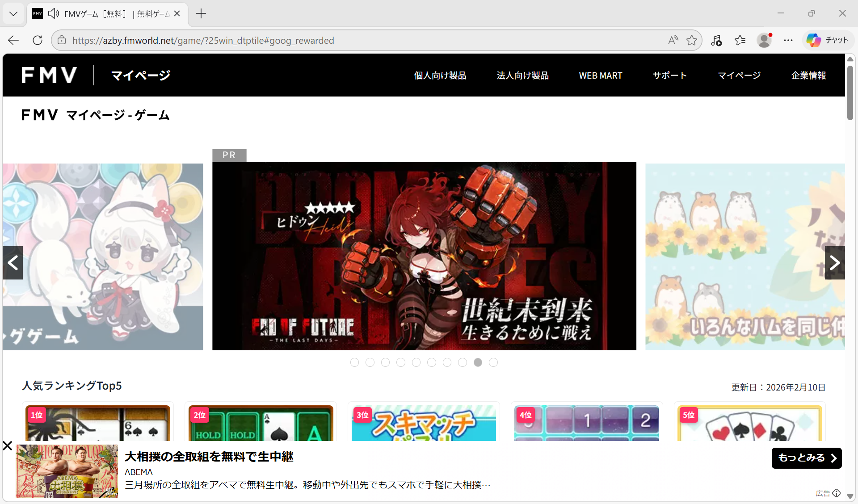Click the page vertical scrollbar thumb
The image size is (858, 504).
click(850, 92)
